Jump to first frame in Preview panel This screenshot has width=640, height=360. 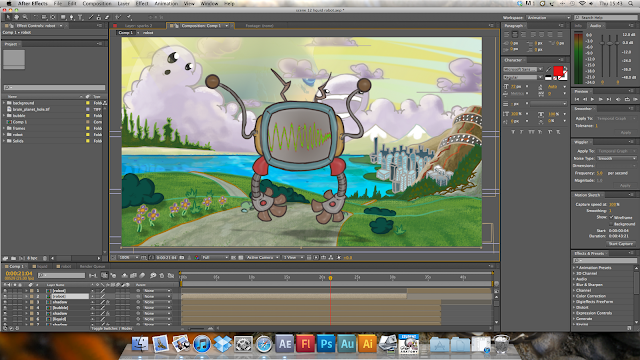point(577,99)
